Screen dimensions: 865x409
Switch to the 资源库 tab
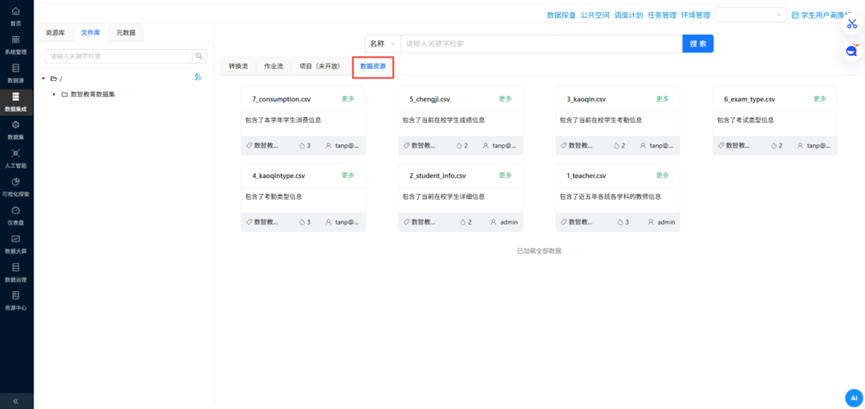point(55,33)
